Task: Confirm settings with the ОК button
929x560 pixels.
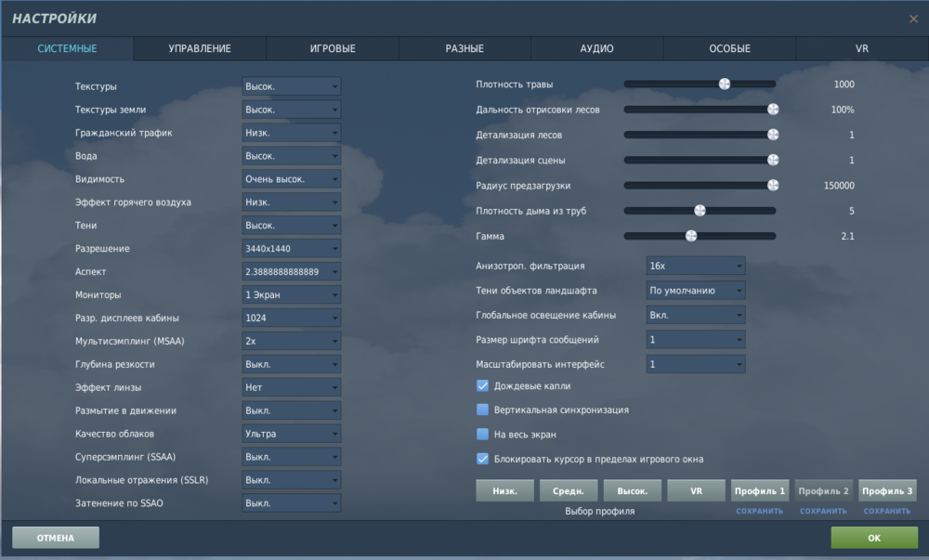Action: click(872, 537)
